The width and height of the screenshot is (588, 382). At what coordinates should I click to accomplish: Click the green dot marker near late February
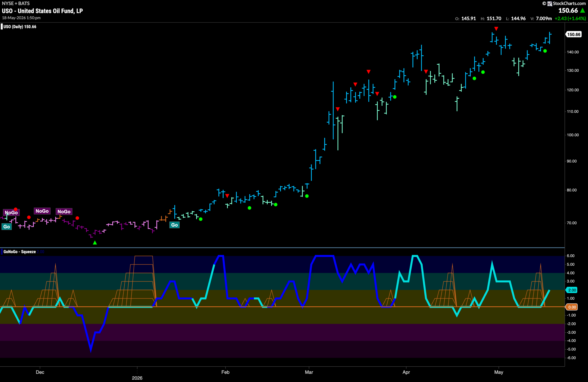(307, 196)
